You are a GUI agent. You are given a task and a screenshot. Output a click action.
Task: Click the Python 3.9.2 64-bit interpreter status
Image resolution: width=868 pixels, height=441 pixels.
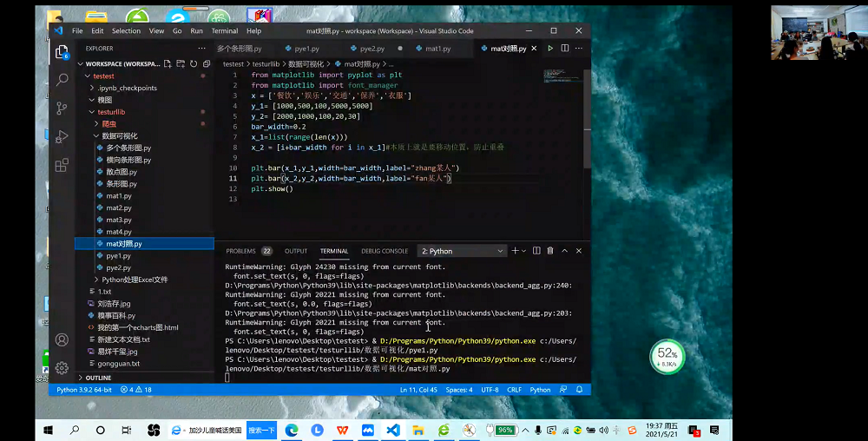pyautogui.click(x=84, y=390)
